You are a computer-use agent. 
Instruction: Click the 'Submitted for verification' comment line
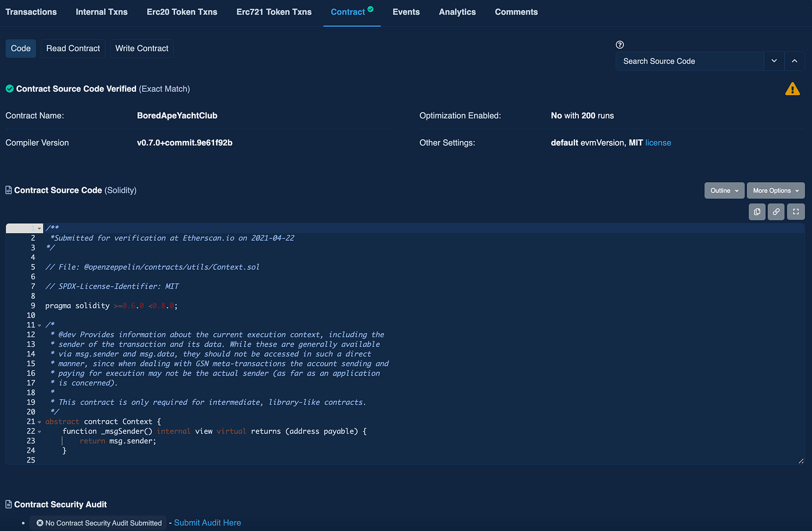click(172, 238)
